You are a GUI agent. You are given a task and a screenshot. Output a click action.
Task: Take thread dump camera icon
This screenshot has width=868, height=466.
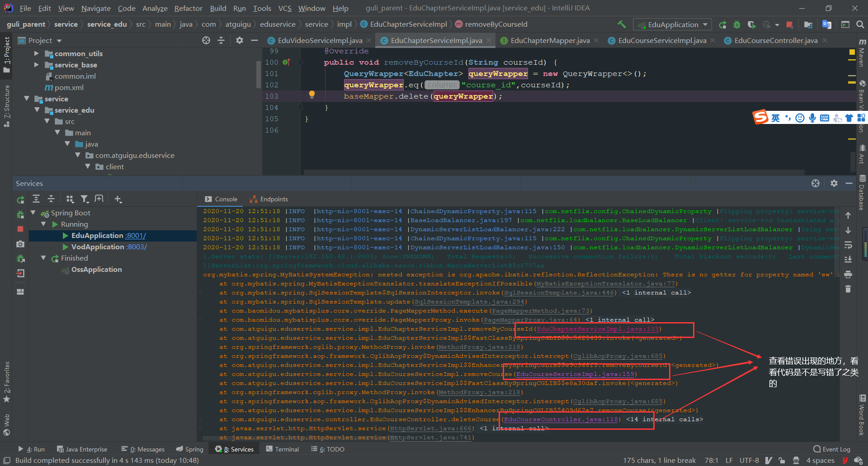point(20,244)
